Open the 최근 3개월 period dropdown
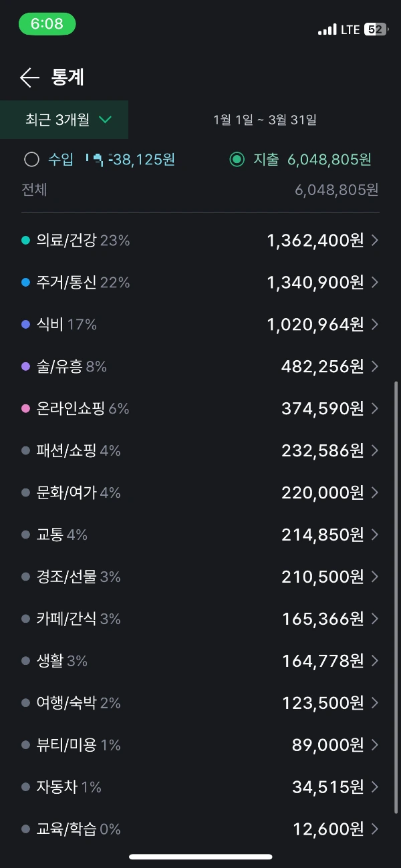 (64, 120)
